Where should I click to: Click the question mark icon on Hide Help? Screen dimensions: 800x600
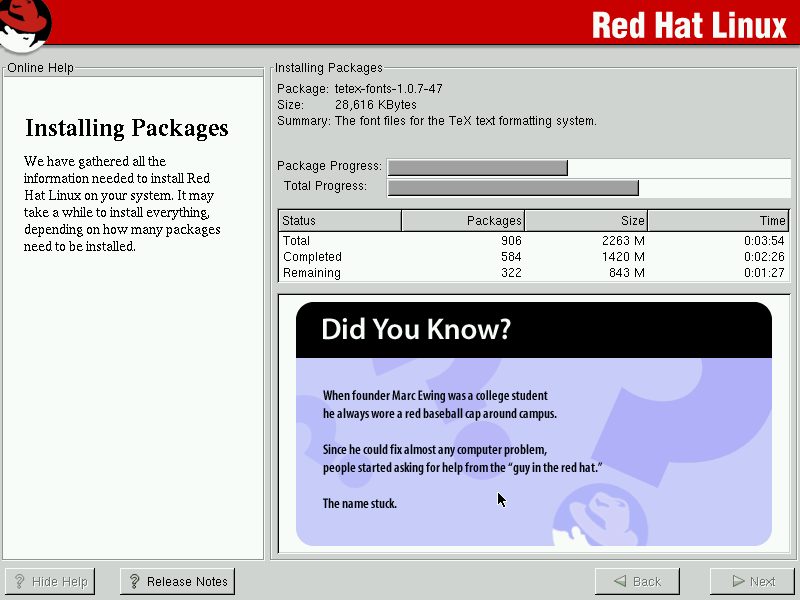pos(19,581)
